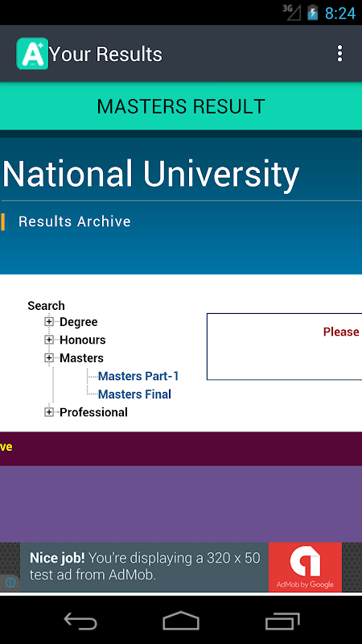Tap the A+ app logo icon
The image size is (362, 644).
click(32, 53)
